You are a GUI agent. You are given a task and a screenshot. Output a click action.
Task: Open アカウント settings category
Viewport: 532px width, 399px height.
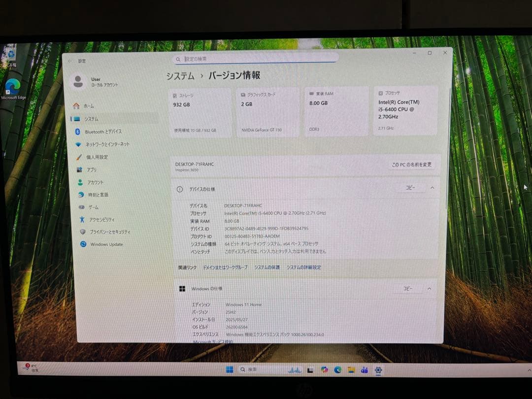coord(96,182)
